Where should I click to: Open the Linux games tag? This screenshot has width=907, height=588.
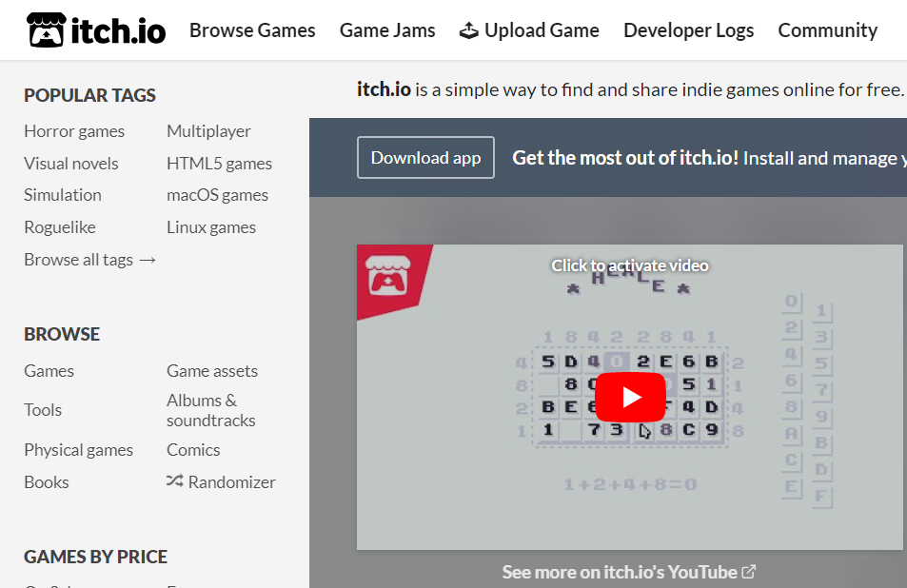tap(211, 227)
